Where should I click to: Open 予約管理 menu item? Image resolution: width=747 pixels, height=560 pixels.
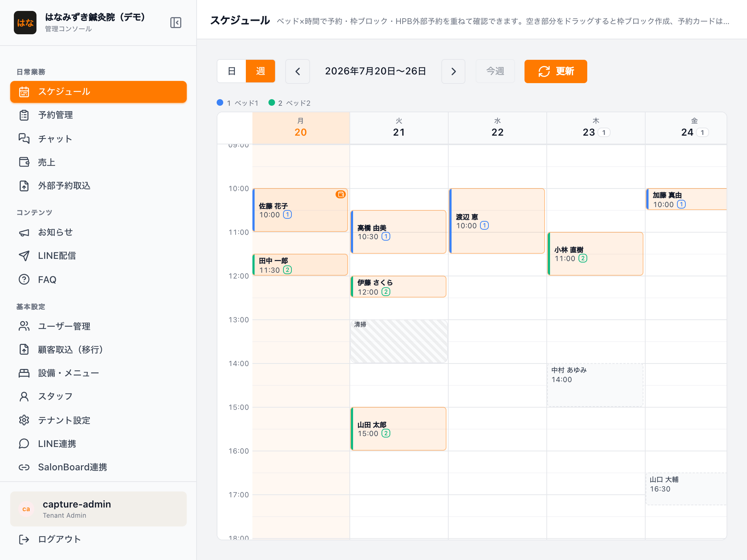click(x=98, y=115)
